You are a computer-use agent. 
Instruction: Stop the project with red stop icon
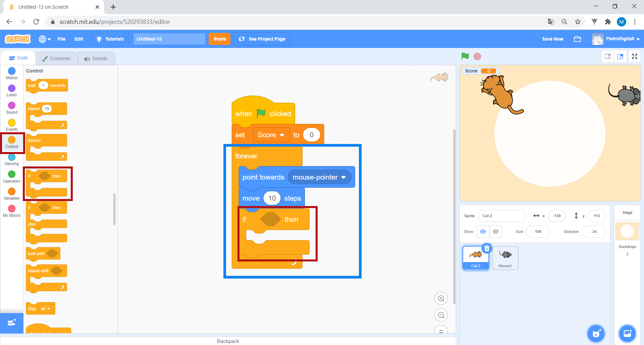(x=477, y=56)
